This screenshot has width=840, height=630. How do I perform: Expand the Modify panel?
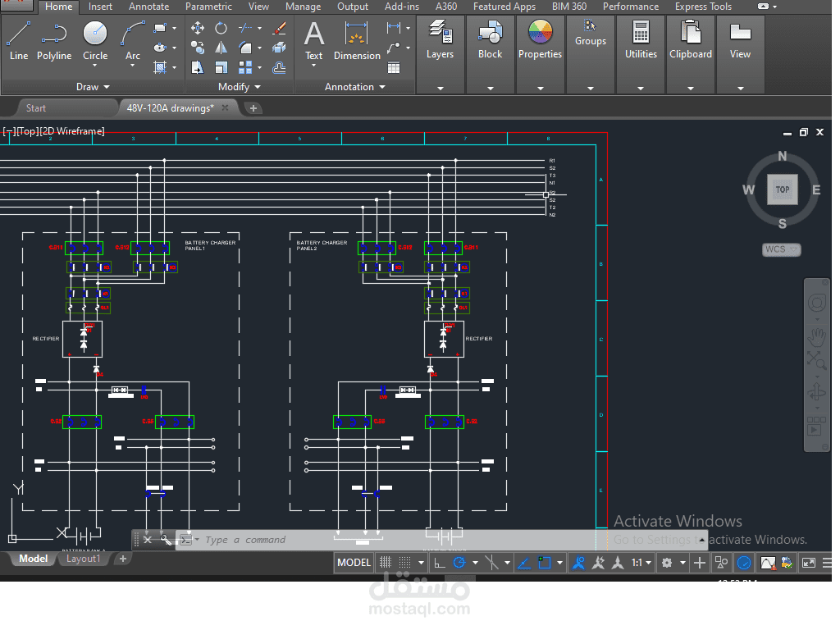click(x=239, y=87)
